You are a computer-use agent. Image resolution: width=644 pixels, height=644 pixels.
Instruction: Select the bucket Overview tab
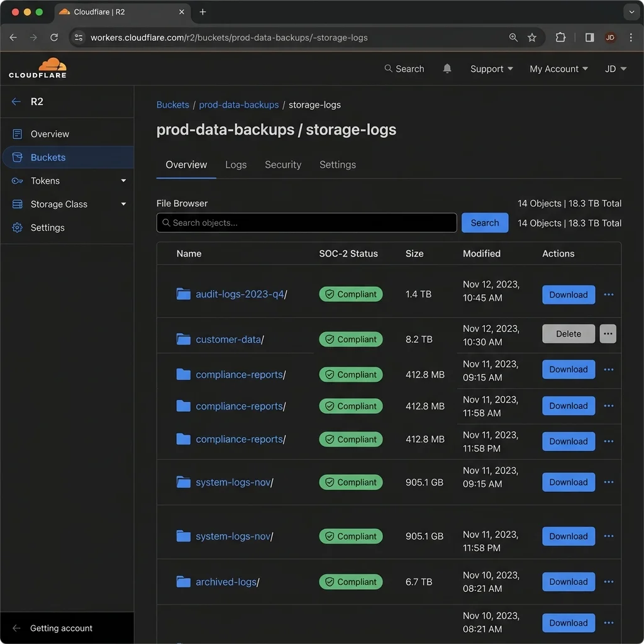click(186, 165)
